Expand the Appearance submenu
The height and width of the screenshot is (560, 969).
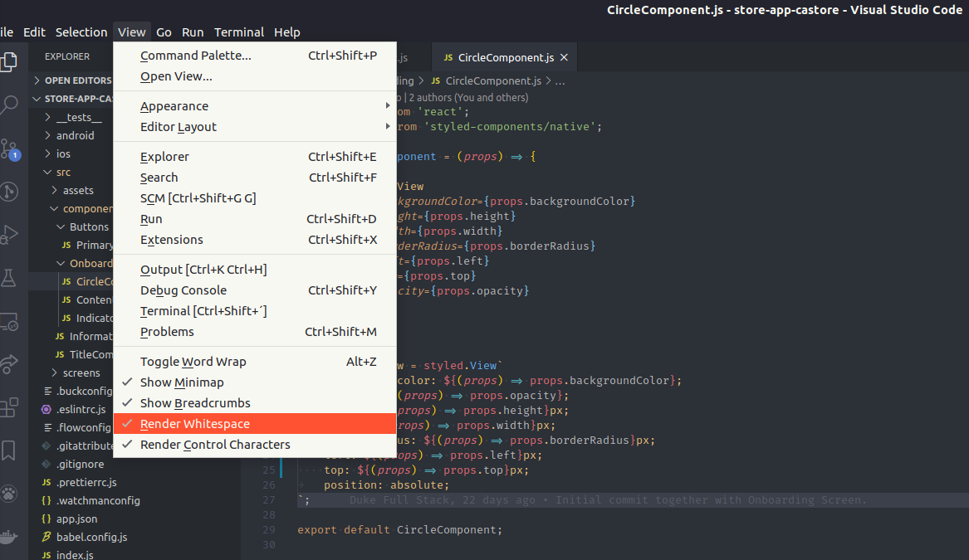[x=174, y=105]
